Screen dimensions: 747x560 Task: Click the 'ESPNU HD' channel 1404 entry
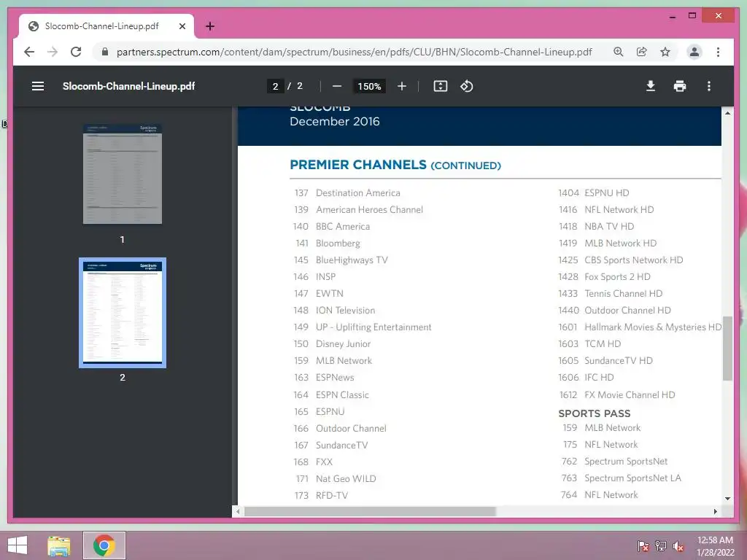606,192
